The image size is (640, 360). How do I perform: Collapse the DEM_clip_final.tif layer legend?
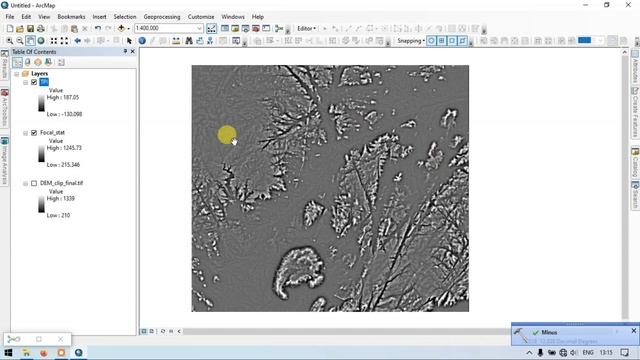(25, 184)
